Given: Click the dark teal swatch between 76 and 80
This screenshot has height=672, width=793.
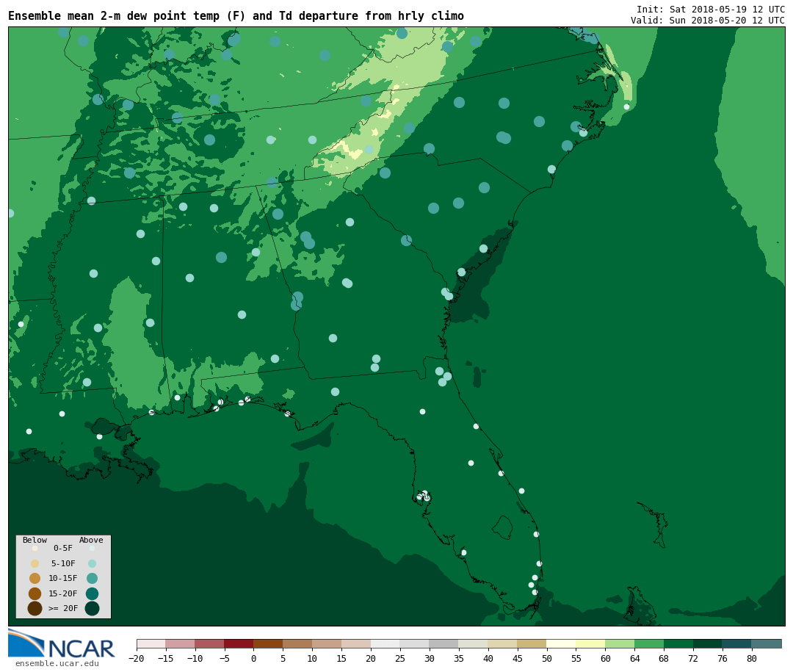Looking at the screenshot, I should point(738,643).
